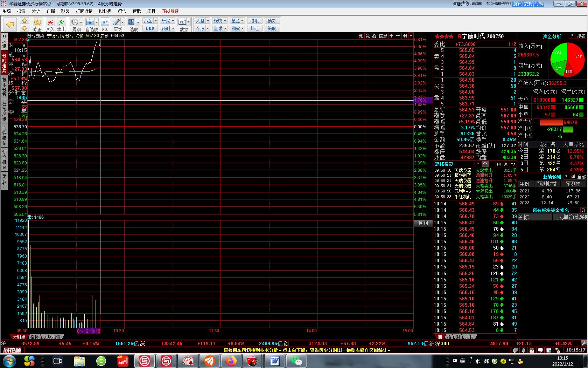Switch to the 技术分析 sidebar tab
This screenshot has width=588, height=368.
(4, 87)
